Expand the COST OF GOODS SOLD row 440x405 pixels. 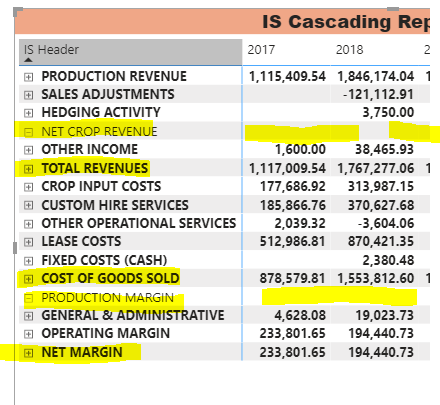28,279
